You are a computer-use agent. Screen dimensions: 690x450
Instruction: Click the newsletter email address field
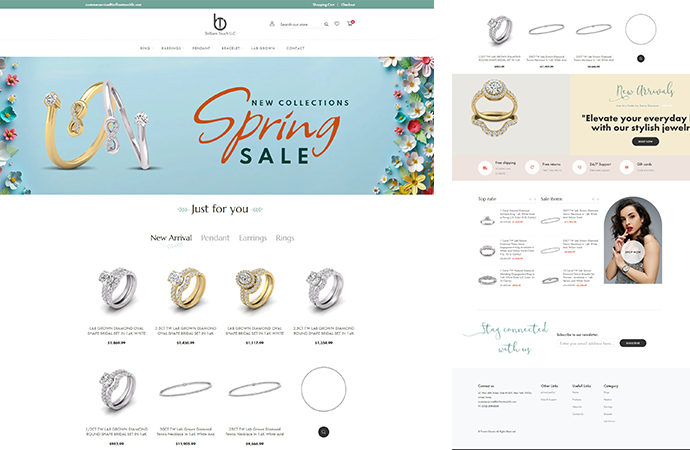(x=587, y=343)
